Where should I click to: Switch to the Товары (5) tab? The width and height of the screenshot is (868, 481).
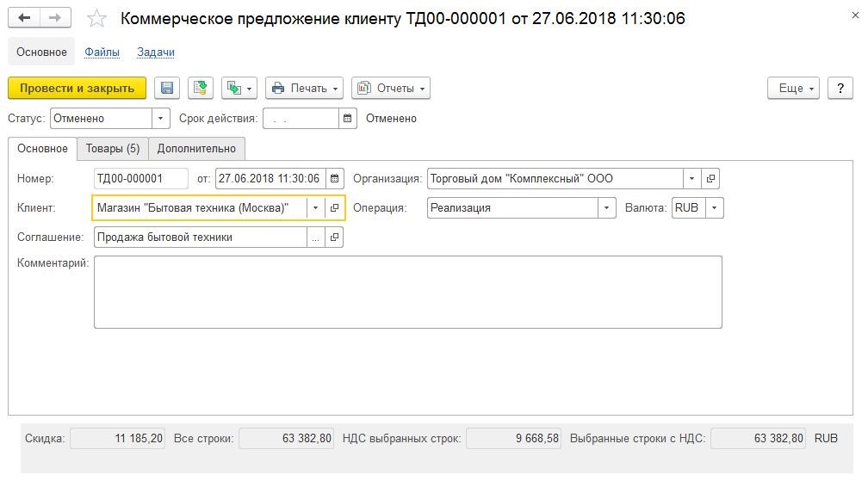coord(113,149)
